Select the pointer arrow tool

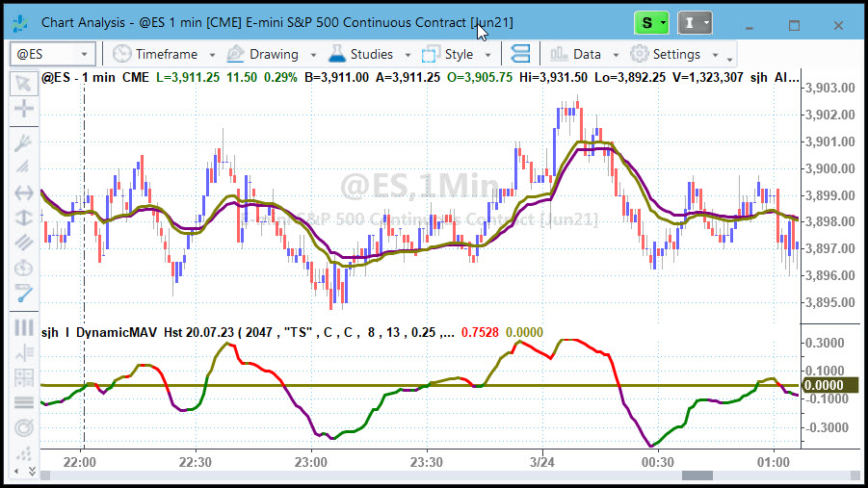pos(23,84)
